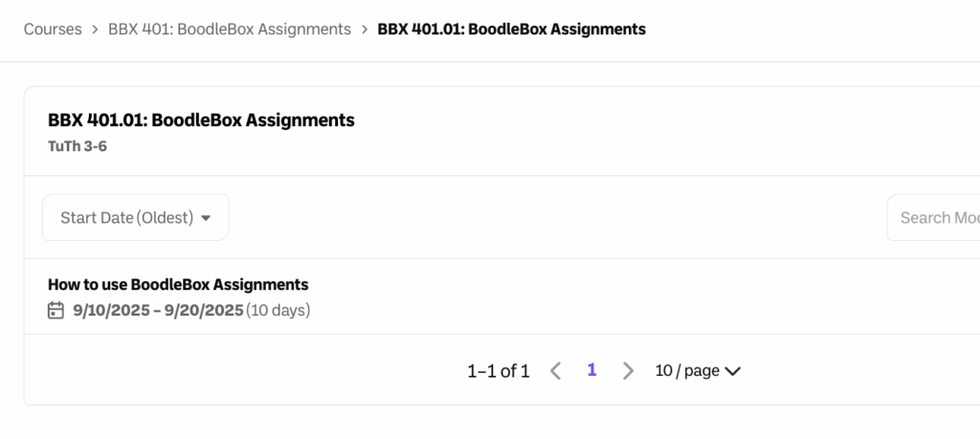This screenshot has height=439, width=980.
Task: Navigate to the Courses breadcrumb
Action: (53, 29)
